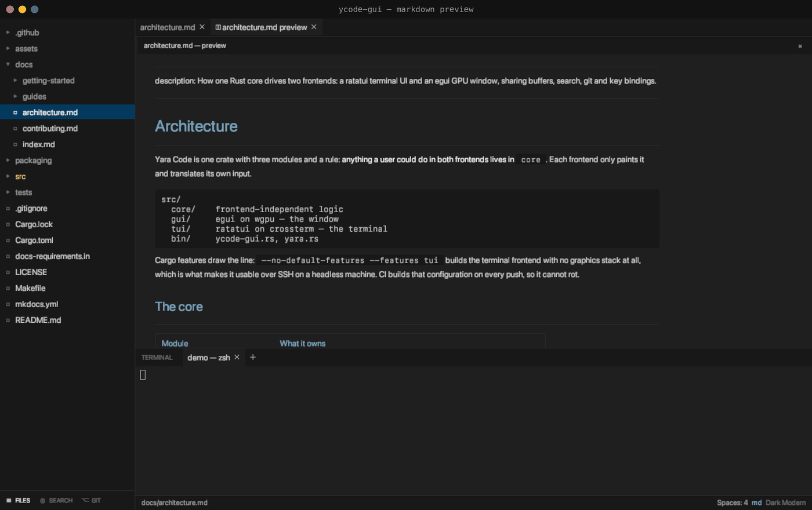Expand the assets folder arrow

(8, 49)
